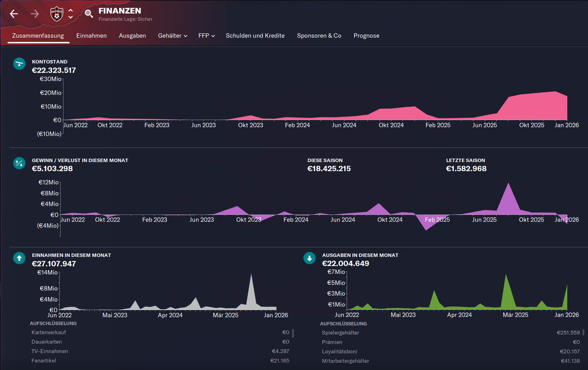Click the forward navigation arrow
The width and height of the screenshot is (588, 370).
(x=35, y=14)
